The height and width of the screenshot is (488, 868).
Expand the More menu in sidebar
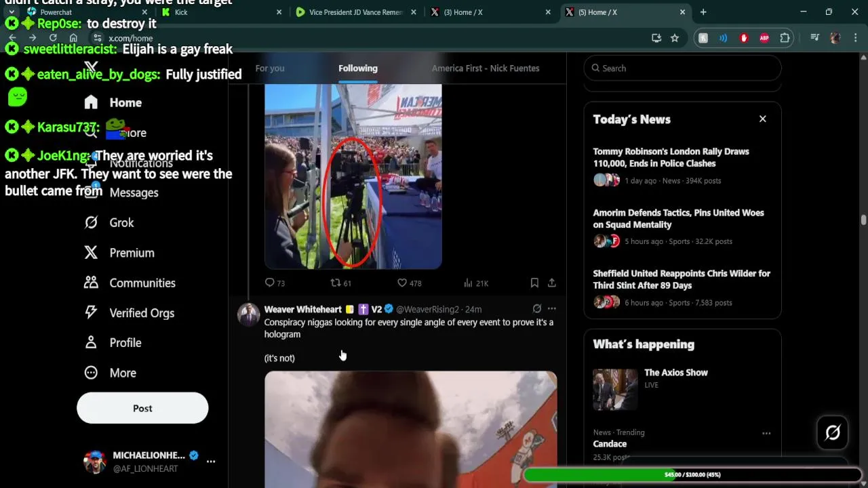[x=110, y=373]
